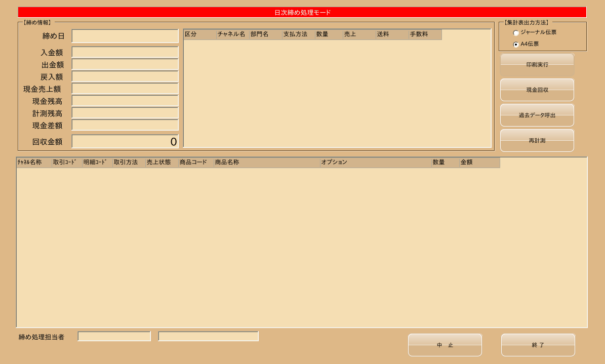The height and width of the screenshot is (364, 605).
Task: Run 再計測 to recount
Action: [537, 141]
